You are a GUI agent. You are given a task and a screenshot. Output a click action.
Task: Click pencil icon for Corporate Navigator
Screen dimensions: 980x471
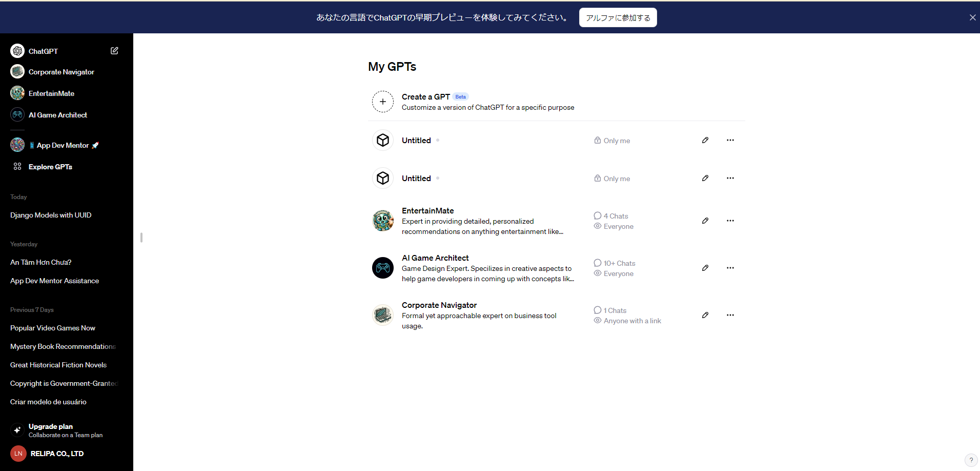click(705, 315)
